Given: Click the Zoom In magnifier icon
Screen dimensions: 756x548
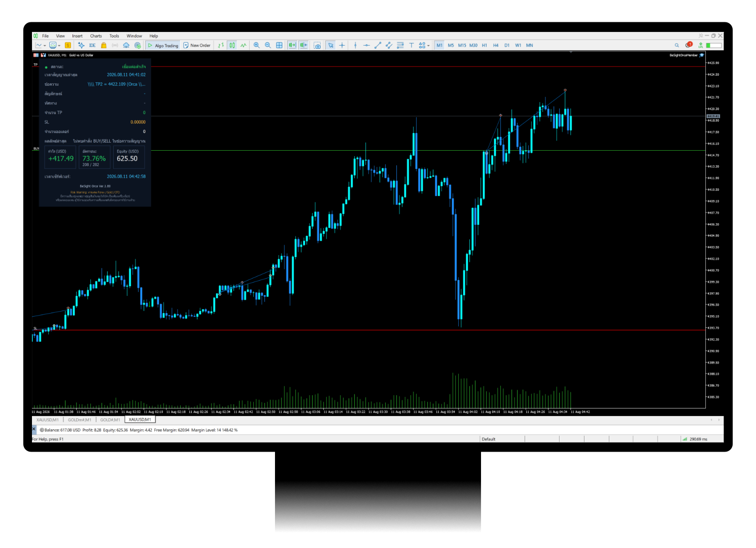Looking at the screenshot, I should coord(257,45).
